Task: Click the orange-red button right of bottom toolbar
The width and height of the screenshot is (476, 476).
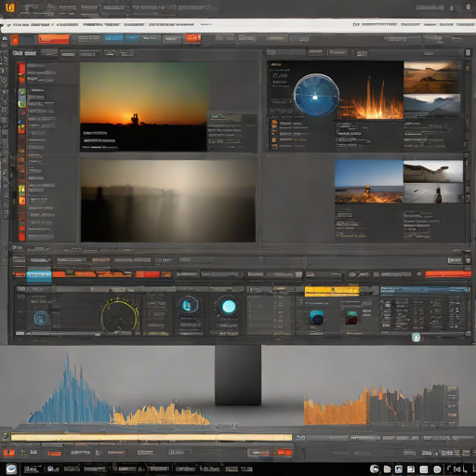Action: click(x=283, y=453)
